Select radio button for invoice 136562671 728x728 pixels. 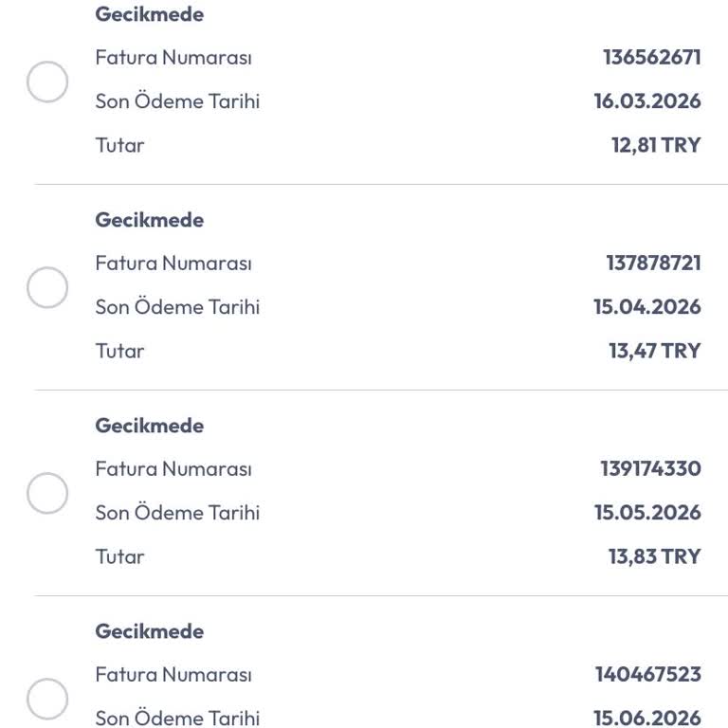47,82
